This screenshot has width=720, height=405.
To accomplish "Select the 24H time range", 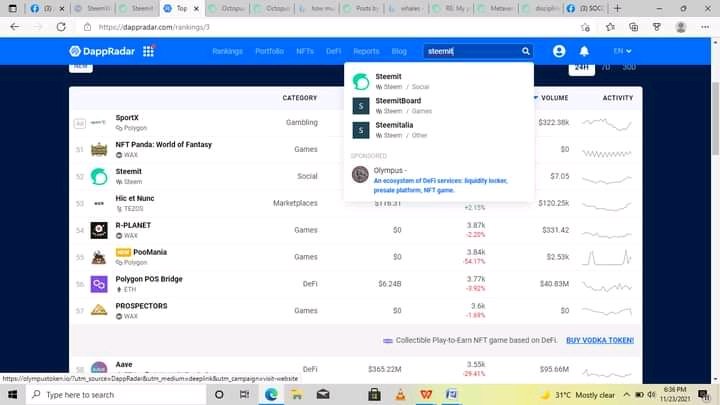I will click(x=581, y=68).
